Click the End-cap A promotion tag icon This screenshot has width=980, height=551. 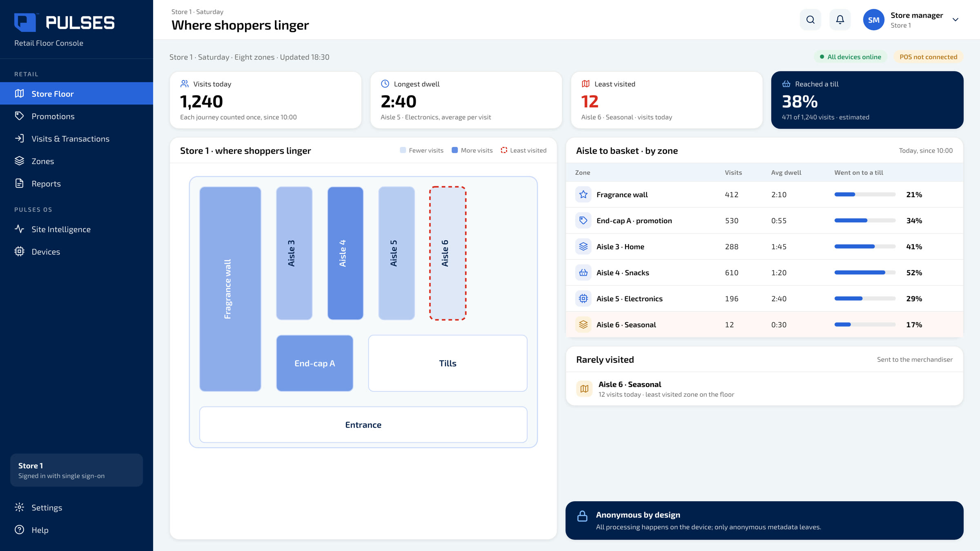click(583, 220)
